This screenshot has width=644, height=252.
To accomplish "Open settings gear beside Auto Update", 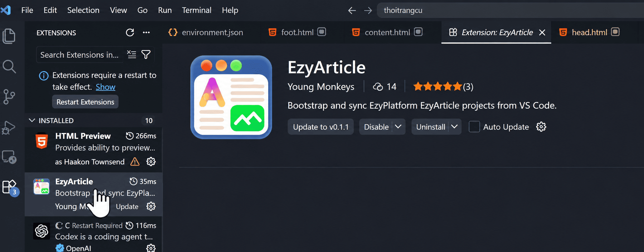I will point(541,127).
